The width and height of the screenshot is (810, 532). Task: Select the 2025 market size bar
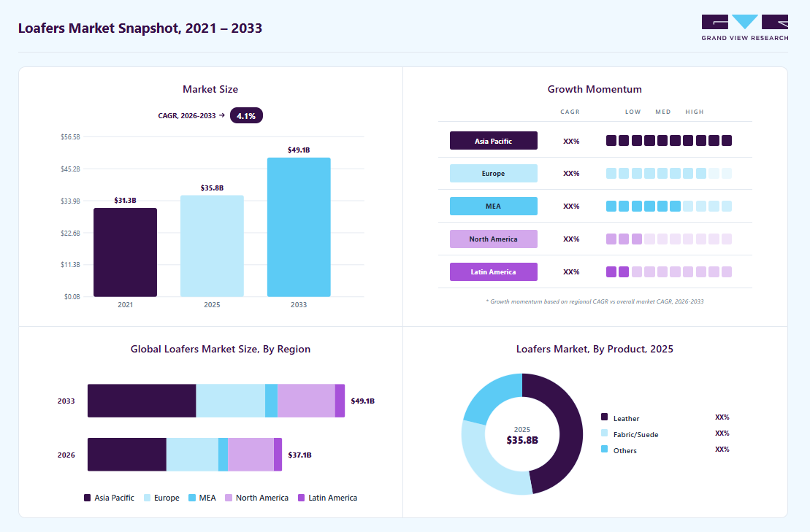pyautogui.click(x=212, y=246)
